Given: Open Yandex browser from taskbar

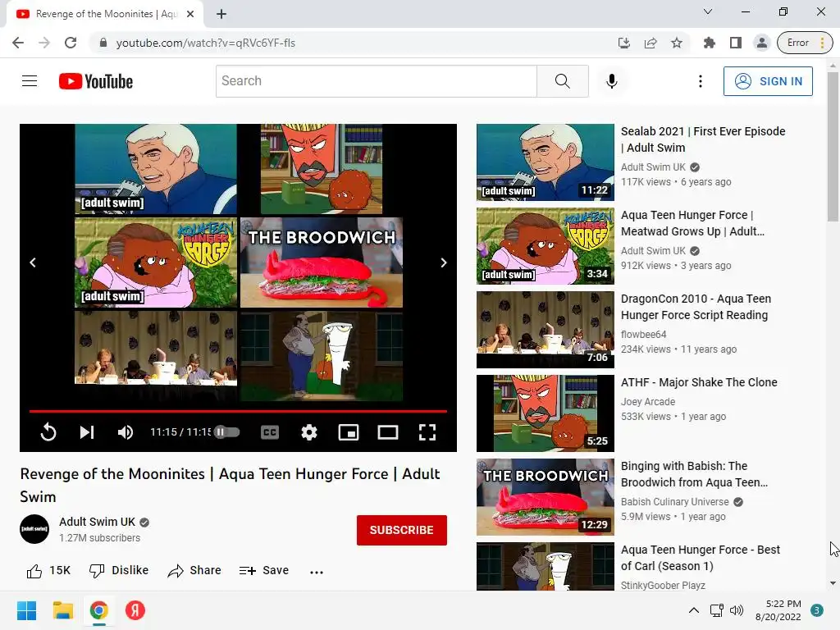Looking at the screenshot, I should coord(135,610).
